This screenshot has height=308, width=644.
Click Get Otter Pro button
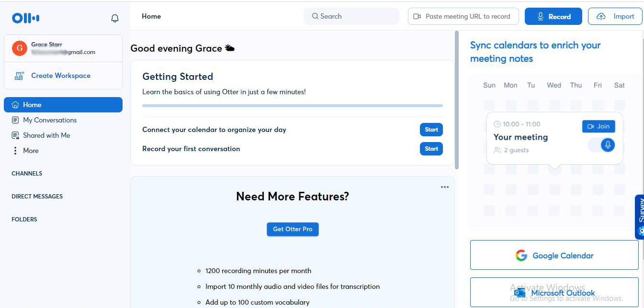[x=293, y=229]
